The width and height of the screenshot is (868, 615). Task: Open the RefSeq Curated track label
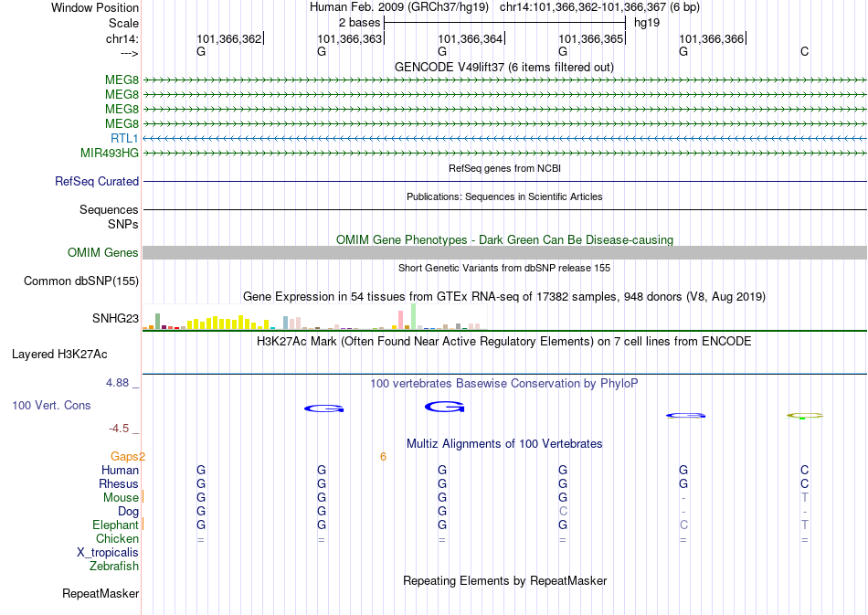[97, 182]
